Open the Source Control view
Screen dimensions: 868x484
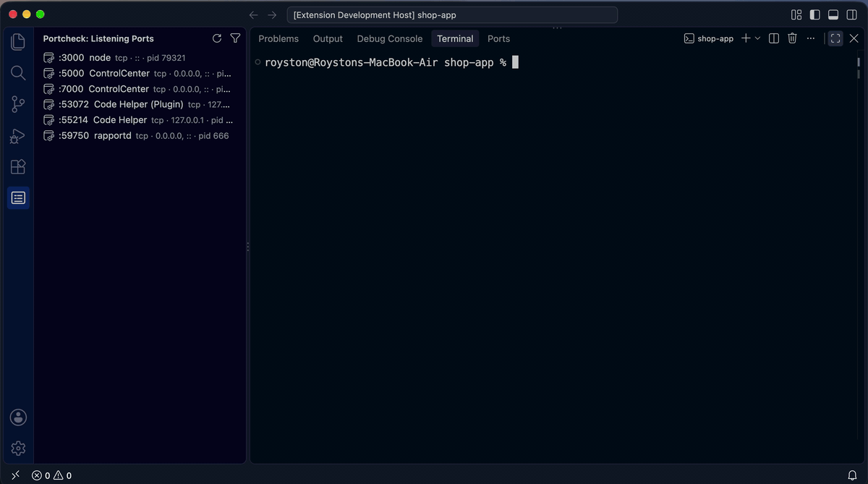18,104
